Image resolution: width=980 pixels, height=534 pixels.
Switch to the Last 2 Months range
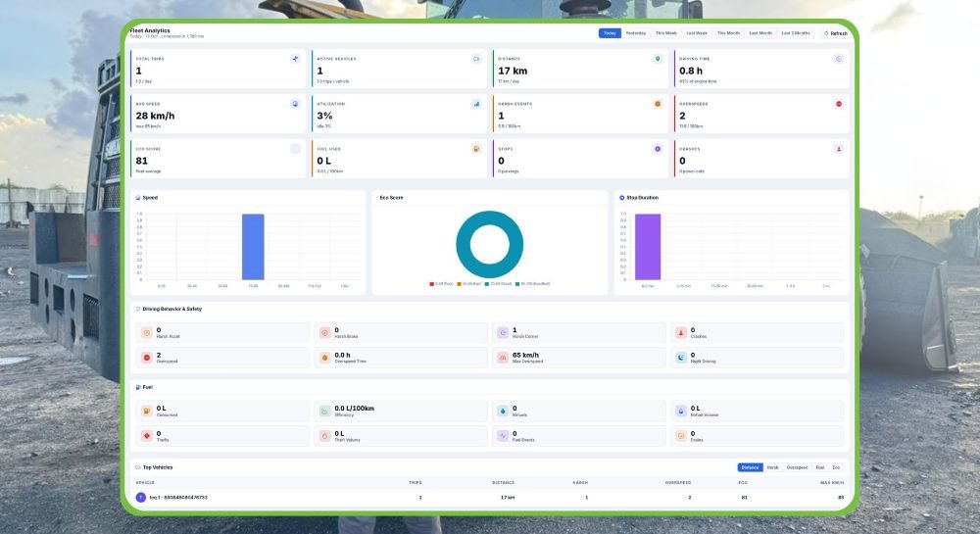[796, 33]
